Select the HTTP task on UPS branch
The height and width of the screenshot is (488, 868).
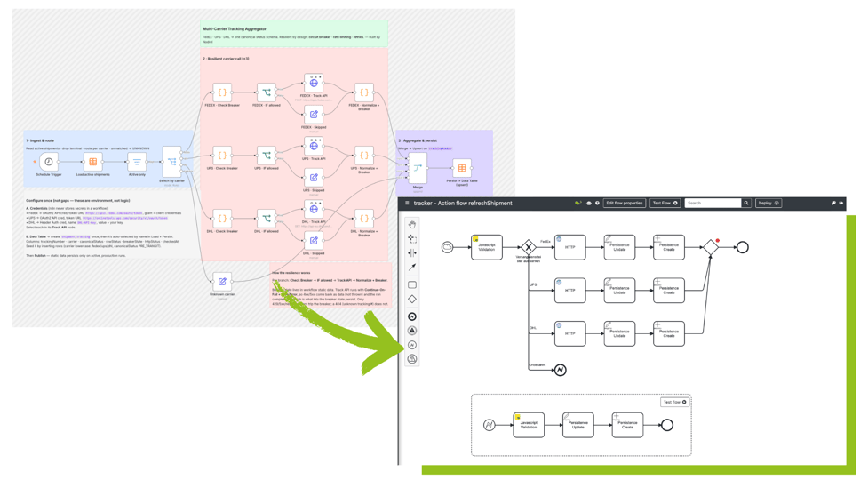click(x=570, y=291)
